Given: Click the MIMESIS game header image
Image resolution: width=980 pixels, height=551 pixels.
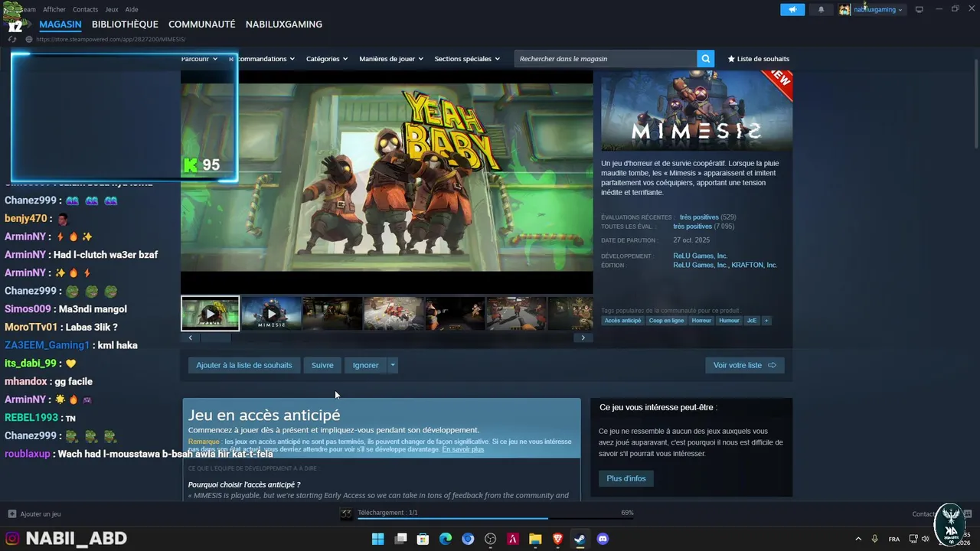Looking at the screenshot, I should [697, 111].
